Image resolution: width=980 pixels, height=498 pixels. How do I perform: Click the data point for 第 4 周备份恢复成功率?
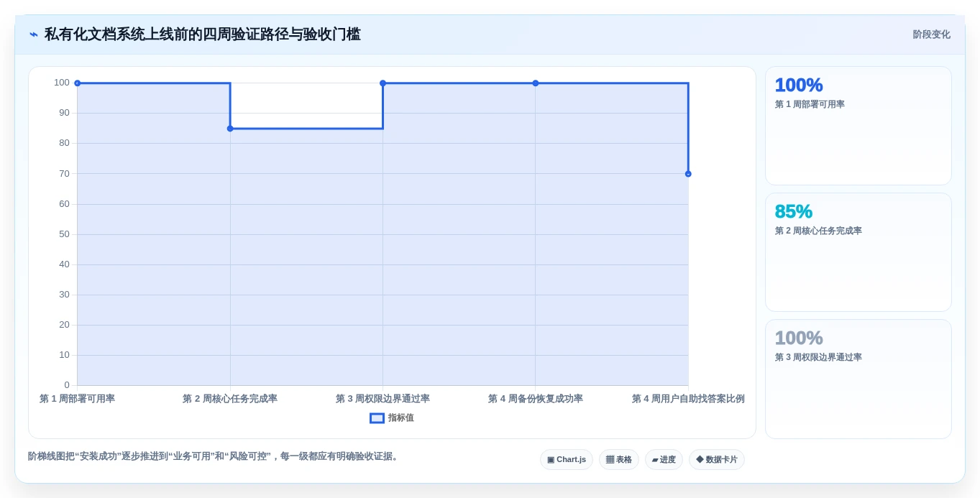pos(536,83)
